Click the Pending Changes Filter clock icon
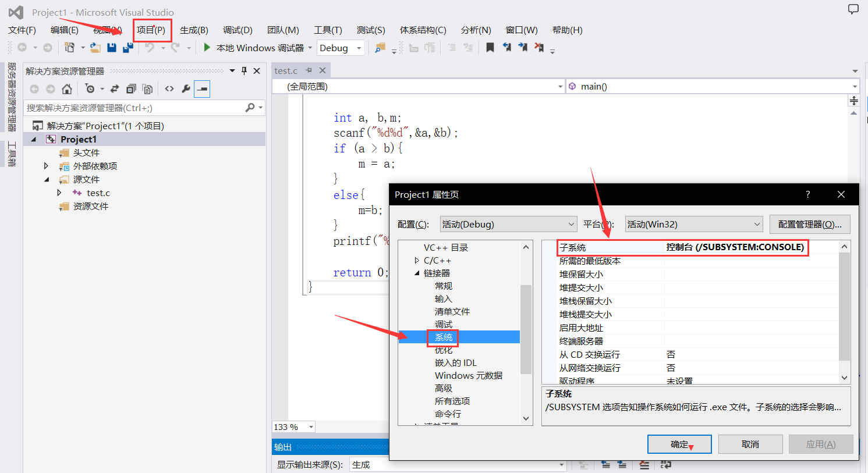 [x=90, y=89]
